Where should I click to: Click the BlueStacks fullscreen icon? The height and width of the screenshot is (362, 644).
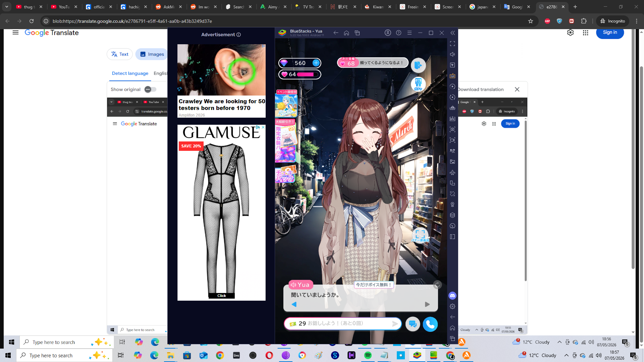[452, 44]
